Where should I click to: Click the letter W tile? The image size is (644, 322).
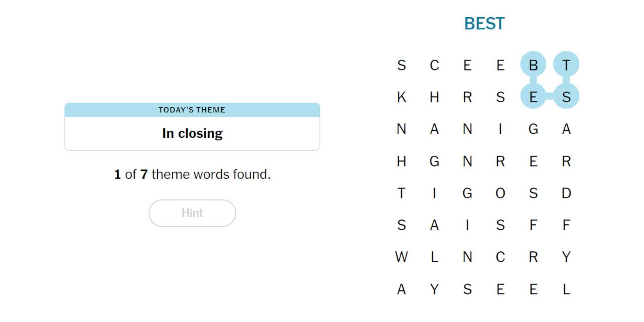click(401, 257)
